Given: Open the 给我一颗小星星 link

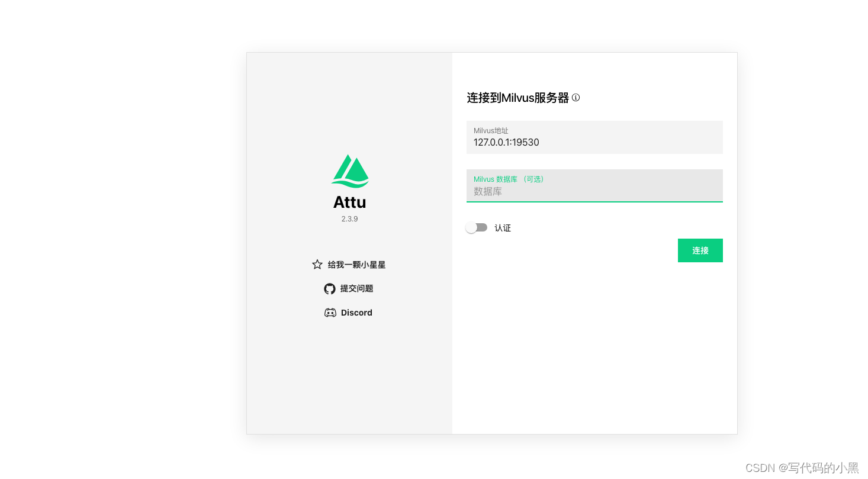Looking at the screenshot, I should click(x=356, y=265).
